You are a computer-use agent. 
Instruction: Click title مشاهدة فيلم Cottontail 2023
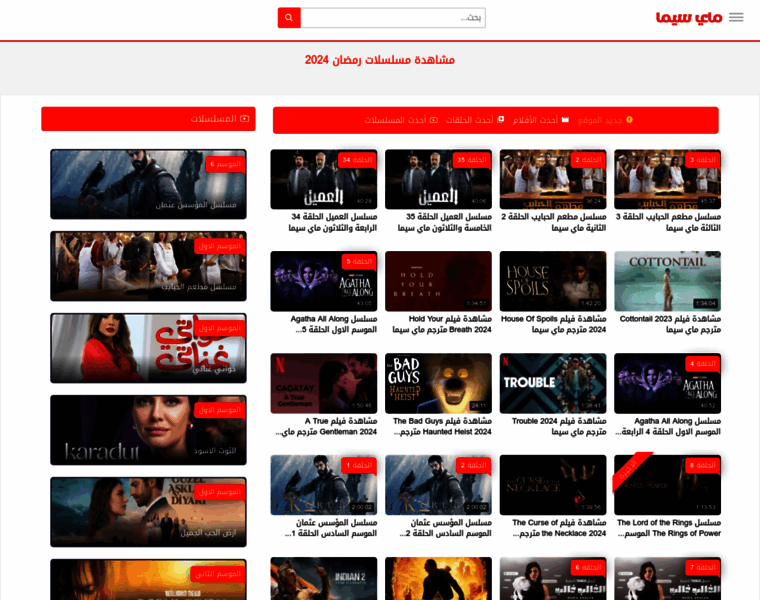[x=670, y=324]
